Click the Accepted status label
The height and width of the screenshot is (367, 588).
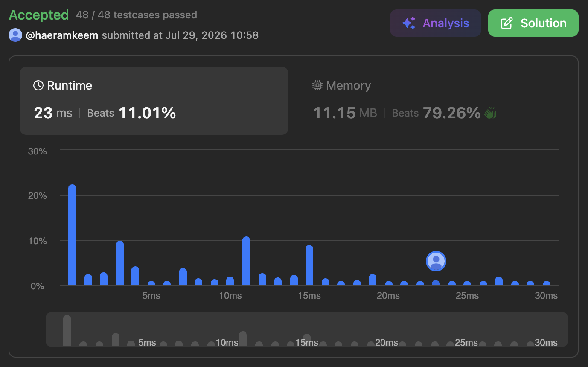point(39,15)
